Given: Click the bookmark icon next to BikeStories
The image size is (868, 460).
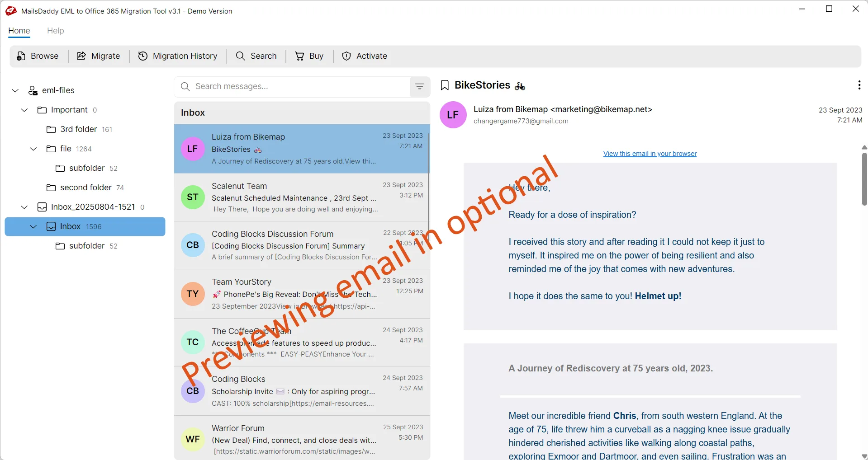Looking at the screenshot, I should (445, 85).
